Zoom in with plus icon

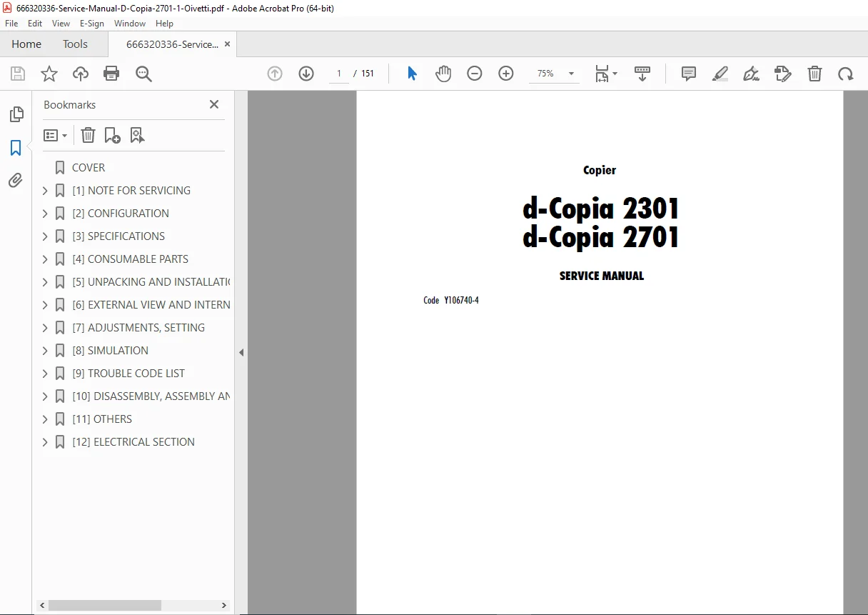[x=506, y=74]
